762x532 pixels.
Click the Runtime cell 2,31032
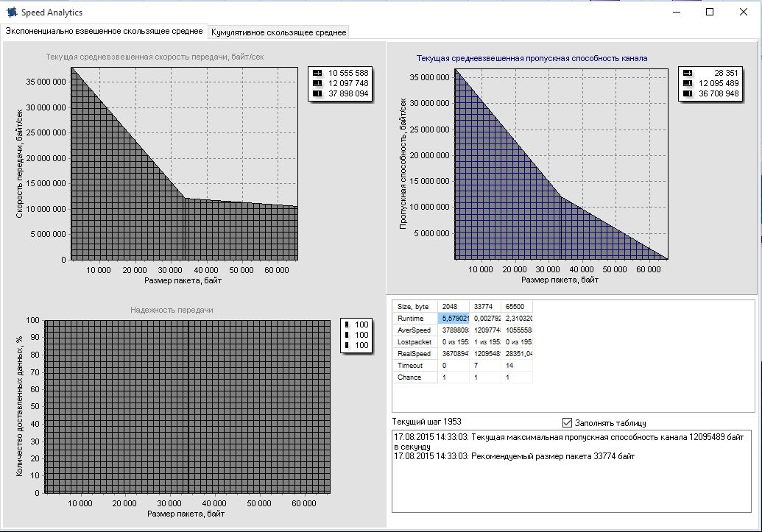[x=517, y=318]
